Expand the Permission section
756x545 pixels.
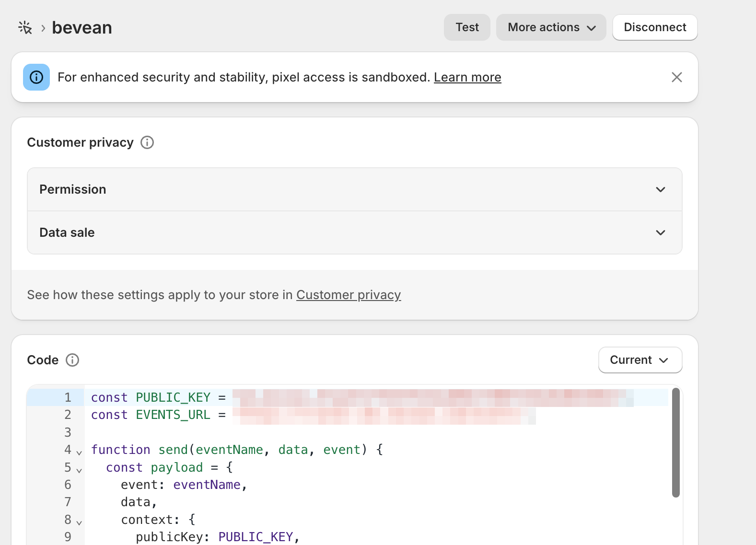coord(355,189)
